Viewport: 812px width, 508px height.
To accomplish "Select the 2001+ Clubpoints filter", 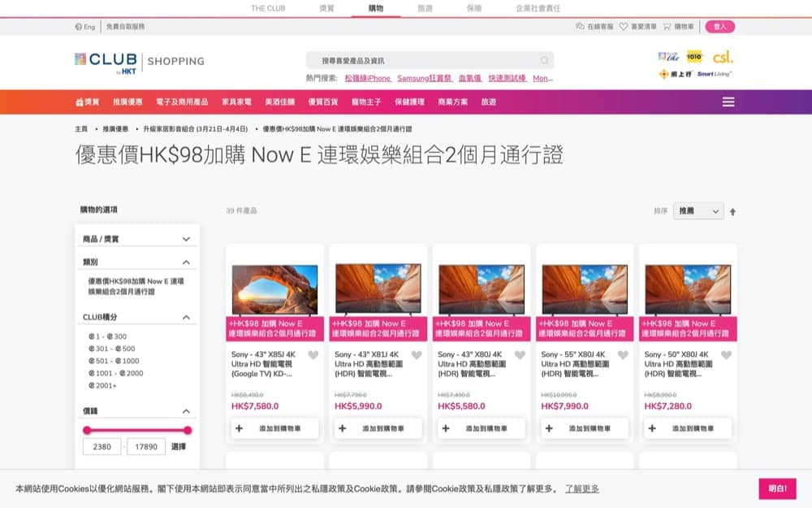I will (x=102, y=385).
